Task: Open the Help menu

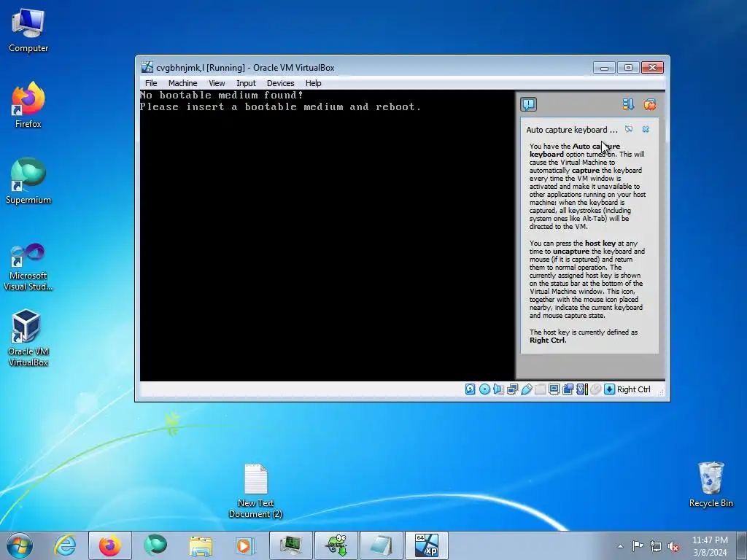Action: pyautogui.click(x=313, y=83)
